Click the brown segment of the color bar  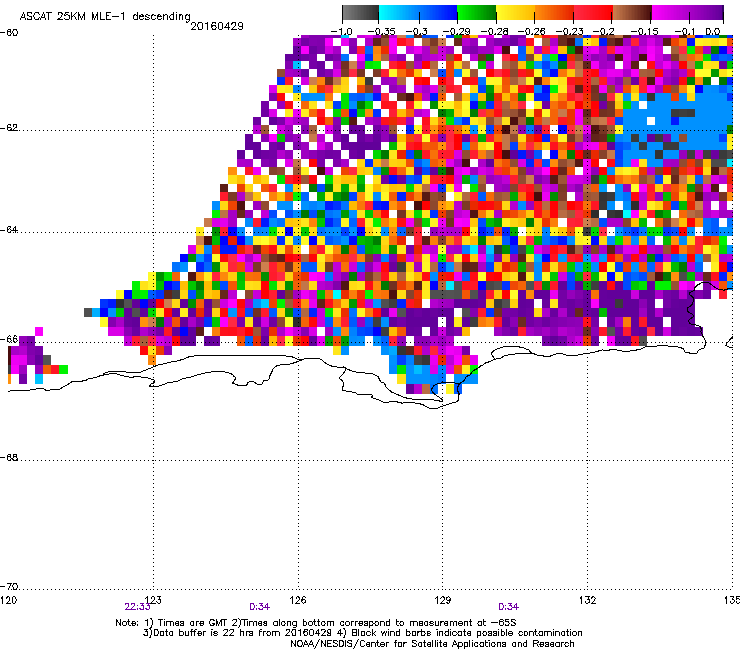632,13
